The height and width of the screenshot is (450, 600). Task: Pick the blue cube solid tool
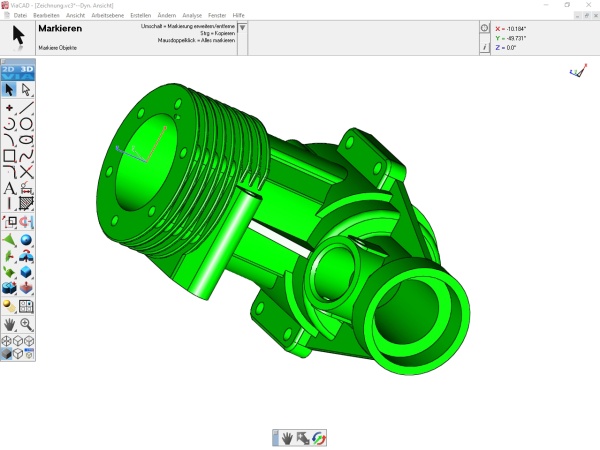pos(26,272)
